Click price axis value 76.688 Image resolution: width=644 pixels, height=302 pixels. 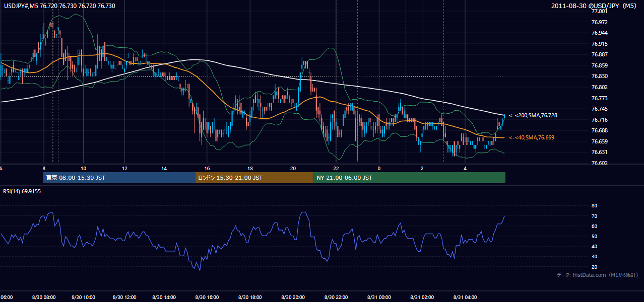coord(600,130)
